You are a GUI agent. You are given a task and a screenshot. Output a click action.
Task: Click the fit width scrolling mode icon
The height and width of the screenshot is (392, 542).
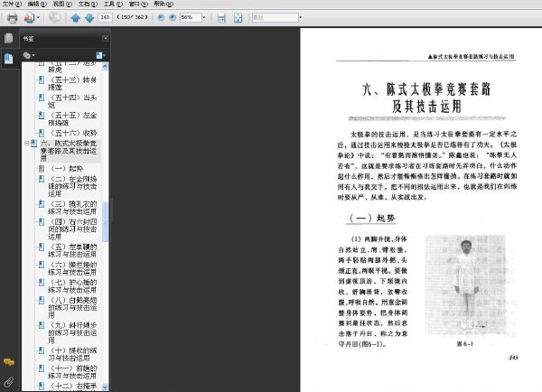(221, 18)
